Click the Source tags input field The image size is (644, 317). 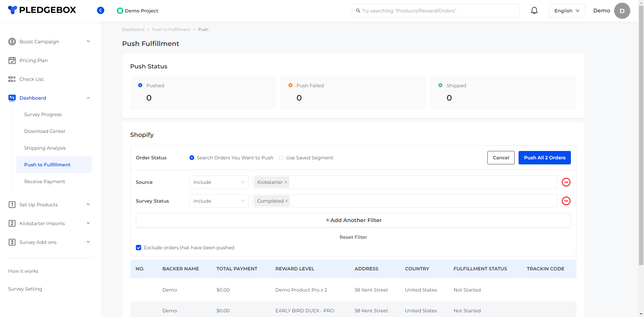pos(405,182)
